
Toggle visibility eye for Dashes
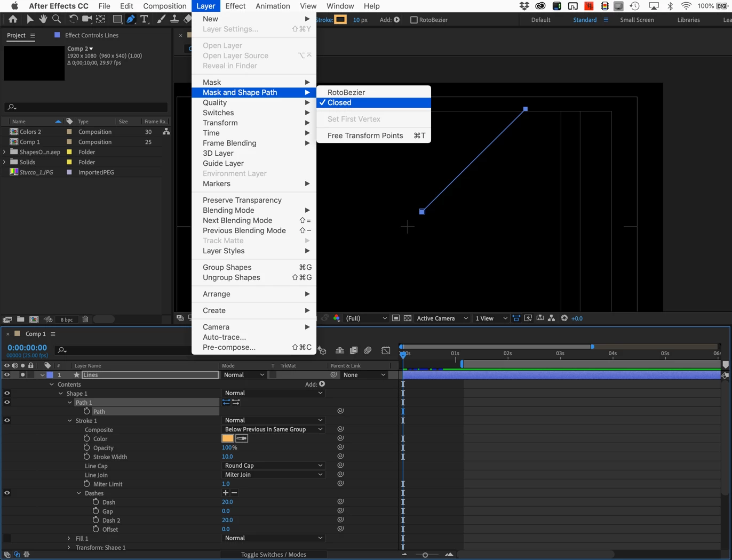tap(7, 493)
